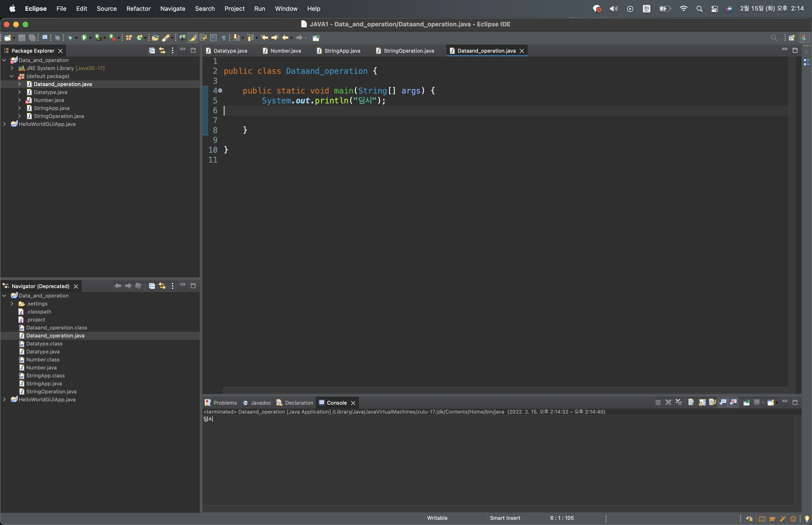Open the Run button dropdown arrow
Screen dimensions: 812x525
tap(90, 38)
